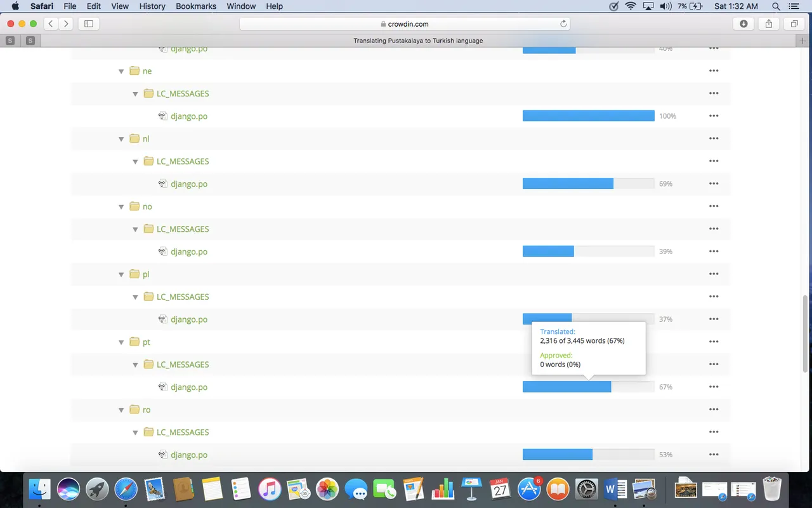Click the Safari share icon
Viewport: 812px width, 508px height.
[x=769, y=23]
